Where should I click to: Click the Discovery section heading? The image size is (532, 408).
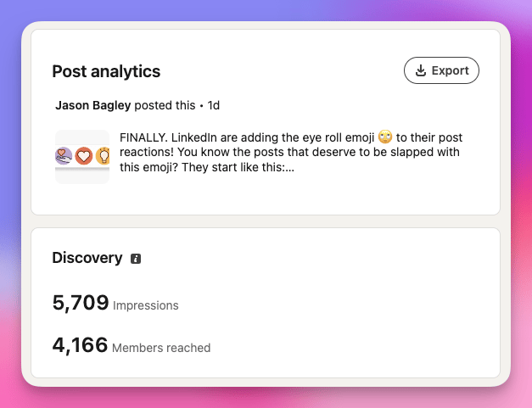(x=87, y=258)
